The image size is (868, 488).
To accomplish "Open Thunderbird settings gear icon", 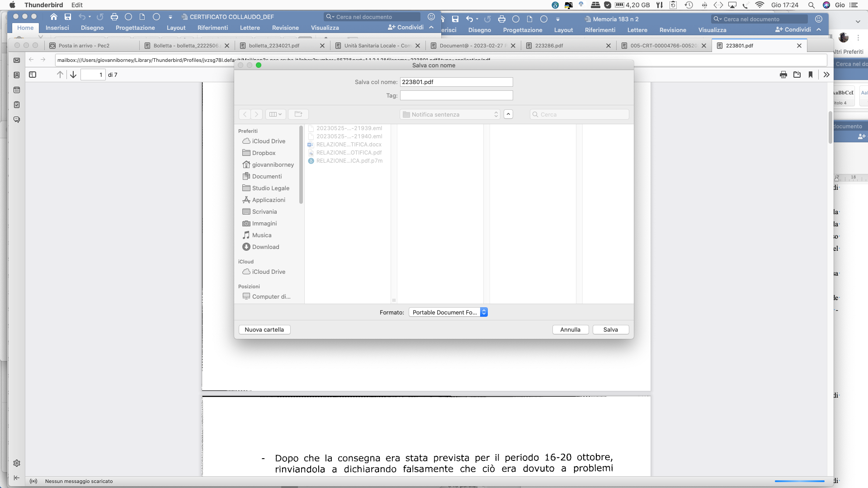I will tap(17, 463).
